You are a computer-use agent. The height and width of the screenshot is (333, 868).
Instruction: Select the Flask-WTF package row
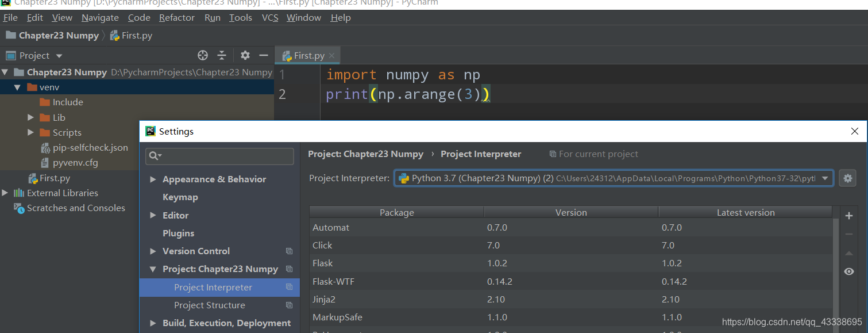[x=572, y=281]
